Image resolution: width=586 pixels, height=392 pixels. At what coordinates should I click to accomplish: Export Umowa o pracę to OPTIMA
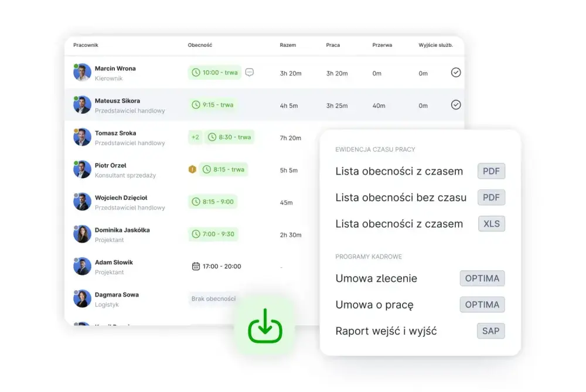(x=482, y=305)
